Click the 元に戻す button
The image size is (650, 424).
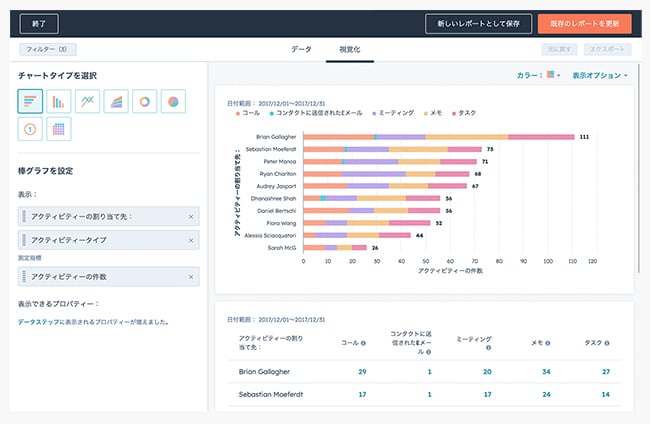(559, 49)
